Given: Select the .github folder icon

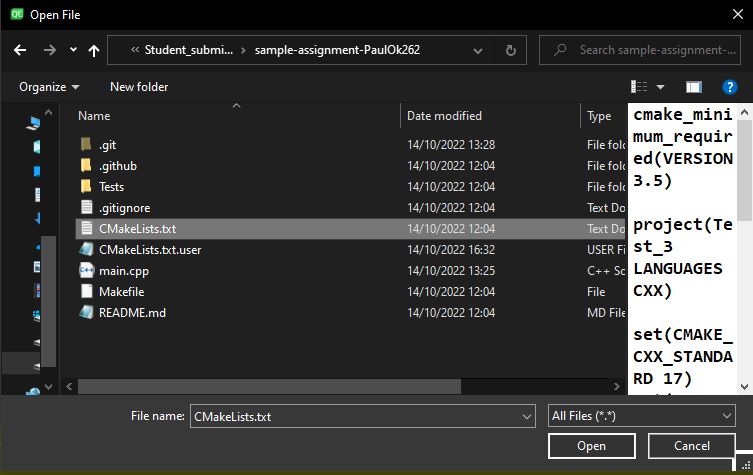Looking at the screenshot, I should click(86, 166).
